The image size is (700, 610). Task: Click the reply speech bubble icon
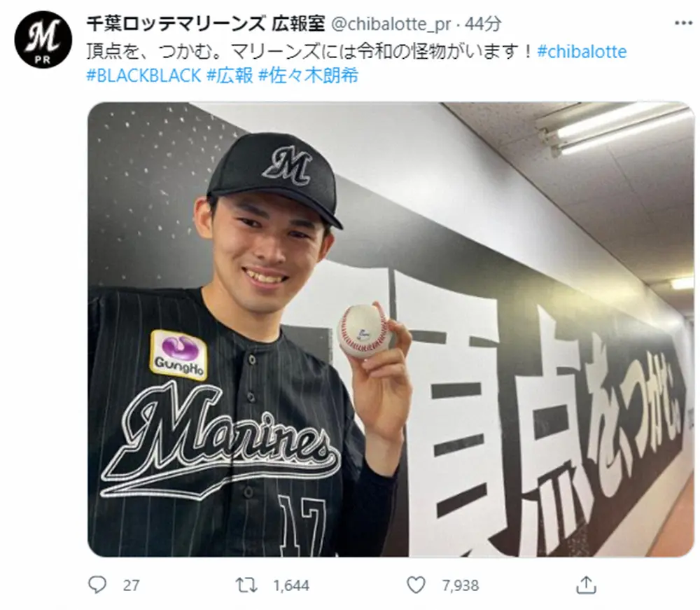tap(97, 585)
